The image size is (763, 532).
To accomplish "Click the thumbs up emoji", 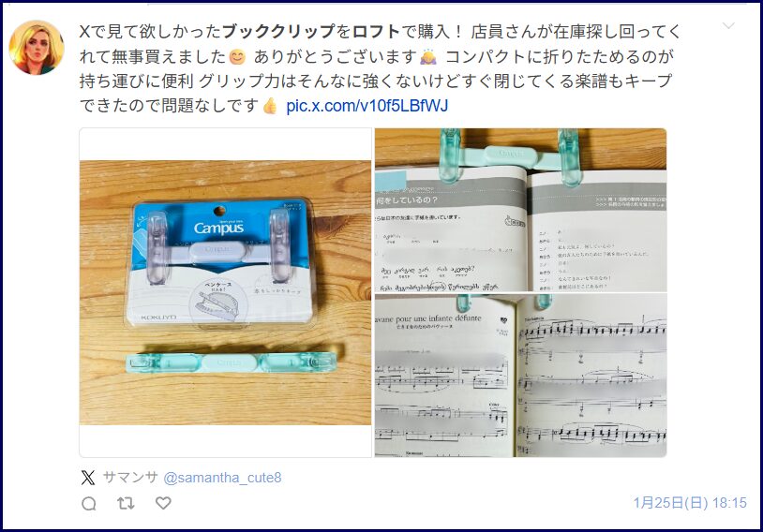I will [270, 106].
